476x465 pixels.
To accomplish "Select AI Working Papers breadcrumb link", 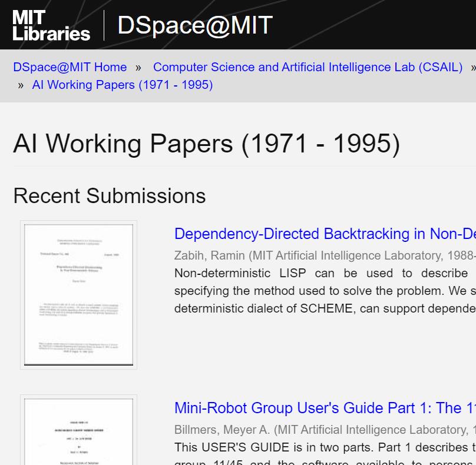I will pos(123,85).
